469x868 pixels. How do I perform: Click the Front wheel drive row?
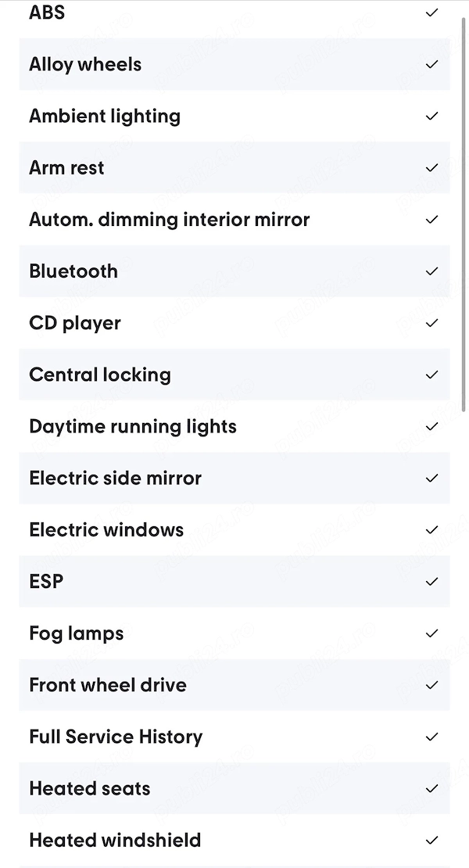(234, 685)
